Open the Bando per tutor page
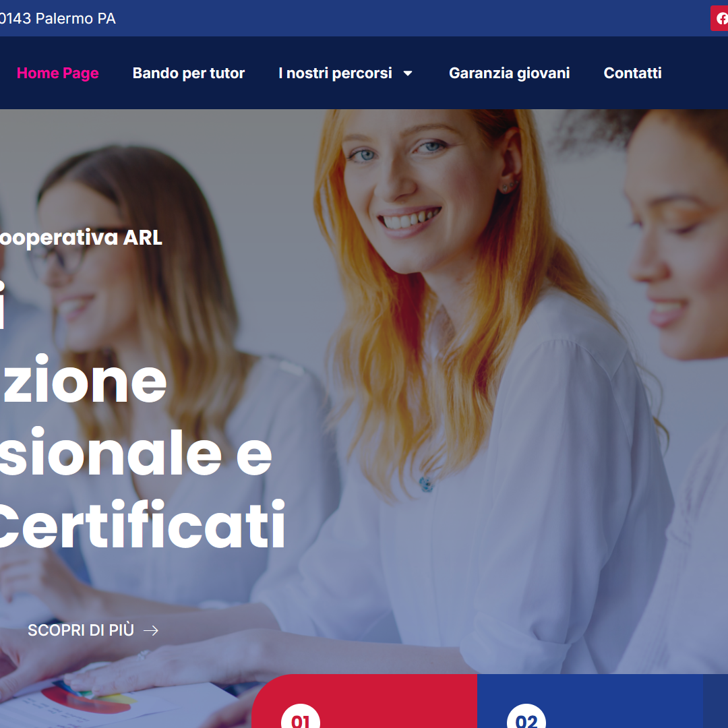728x728 pixels. click(x=189, y=73)
